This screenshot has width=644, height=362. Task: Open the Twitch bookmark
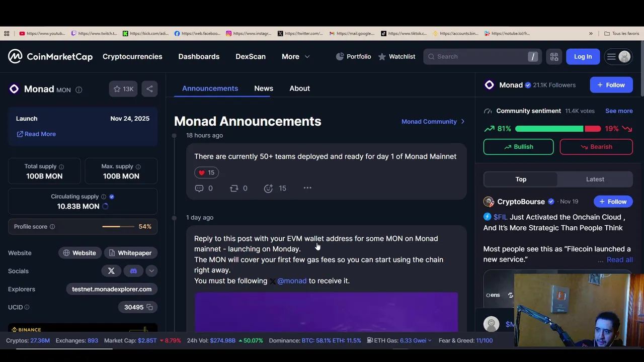(x=94, y=34)
